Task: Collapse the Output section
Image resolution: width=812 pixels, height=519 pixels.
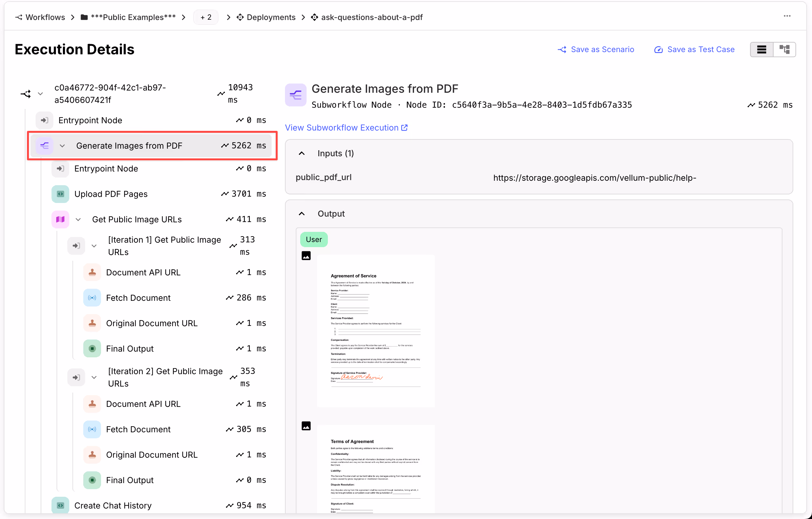Action: 302,214
